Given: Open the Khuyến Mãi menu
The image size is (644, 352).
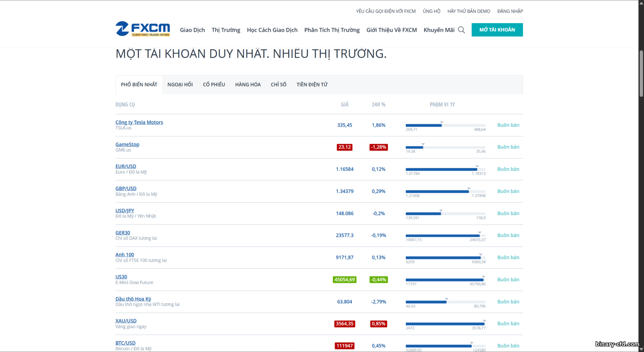Looking at the screenshot, I should click(439, 30).
